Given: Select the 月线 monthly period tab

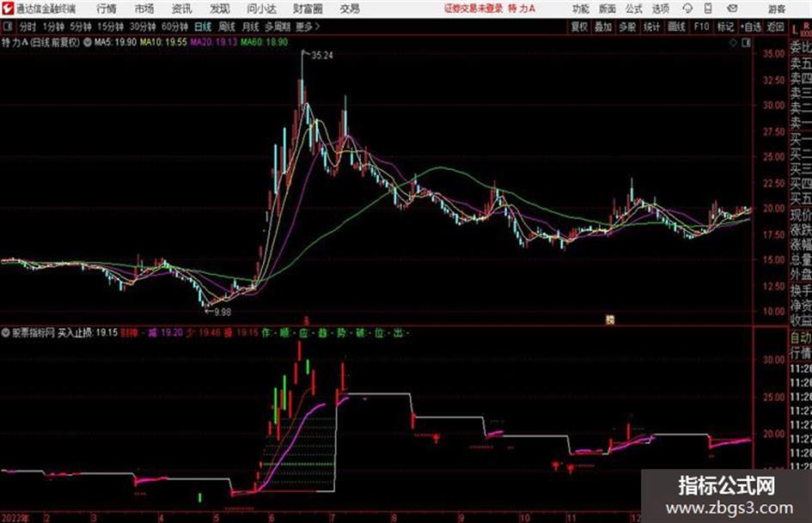Looking at the screenshot, I should pyautogui.click(x=251, y=27).
